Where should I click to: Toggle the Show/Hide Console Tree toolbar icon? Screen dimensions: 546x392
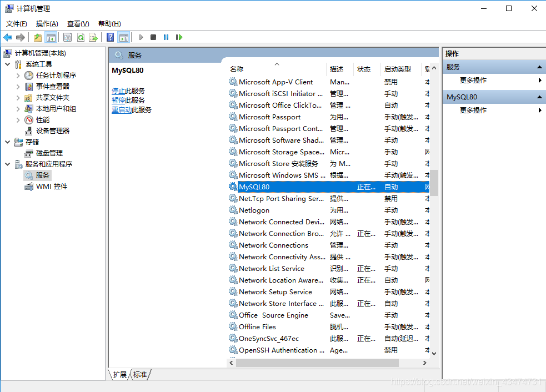[x=51, y=37]
